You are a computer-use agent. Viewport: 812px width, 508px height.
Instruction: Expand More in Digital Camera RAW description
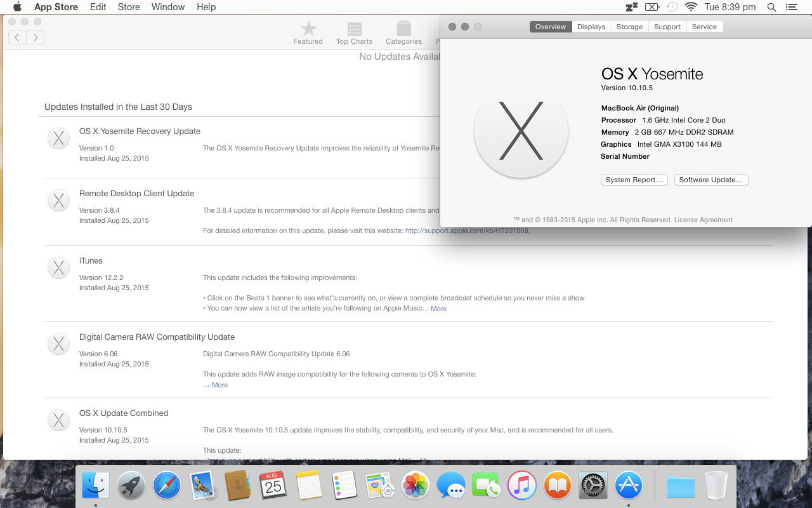(219, 385)
